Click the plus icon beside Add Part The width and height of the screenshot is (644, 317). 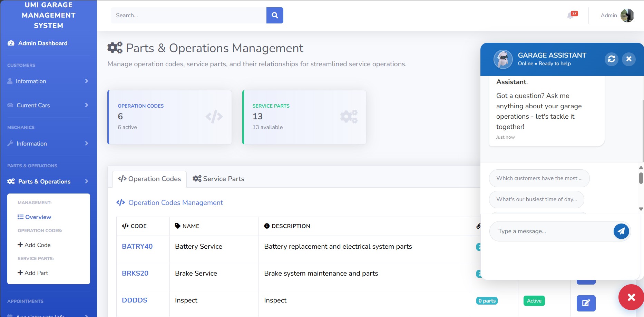[20, 273]
